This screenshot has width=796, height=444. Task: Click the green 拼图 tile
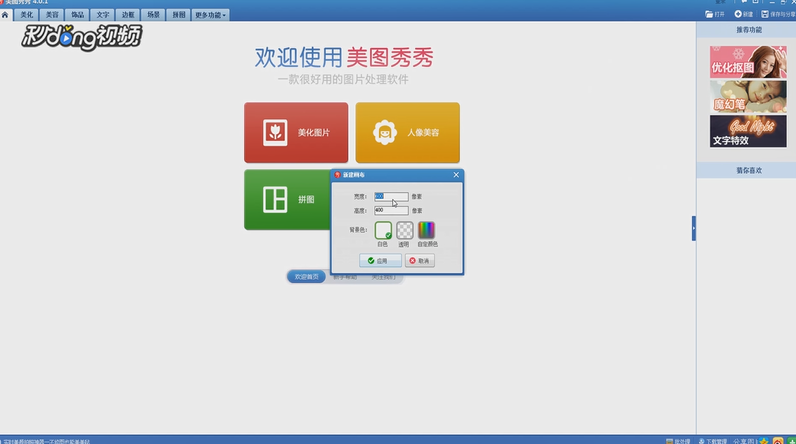pyautogui.click(x=287, y=199)
